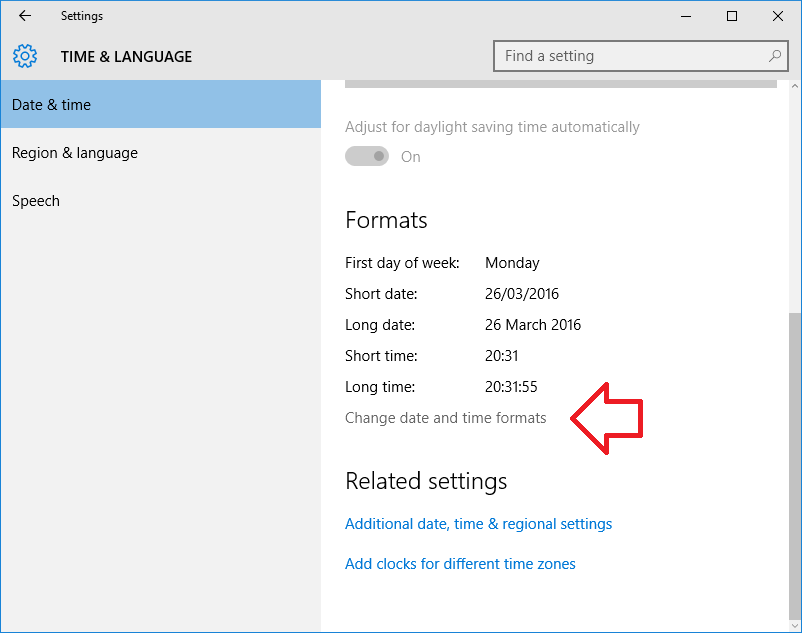The width and height of the screenshot is (802, 633).
Task: Click the scrollbar up arrow
Action: [795, 86]
